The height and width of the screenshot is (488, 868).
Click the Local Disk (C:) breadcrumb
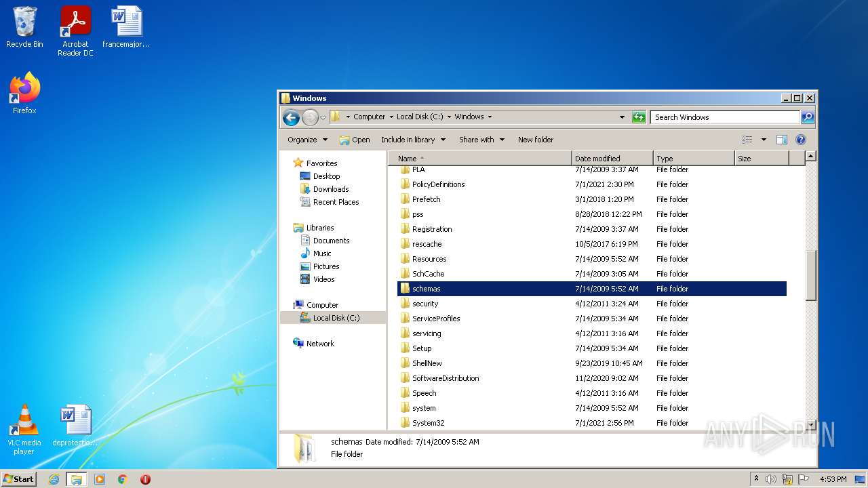[x=420, y=117]
